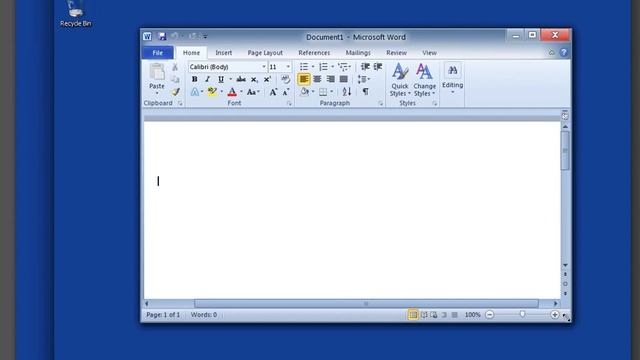
Task: Click the Copy icon in Clipboard group
Action: point(175,79)
